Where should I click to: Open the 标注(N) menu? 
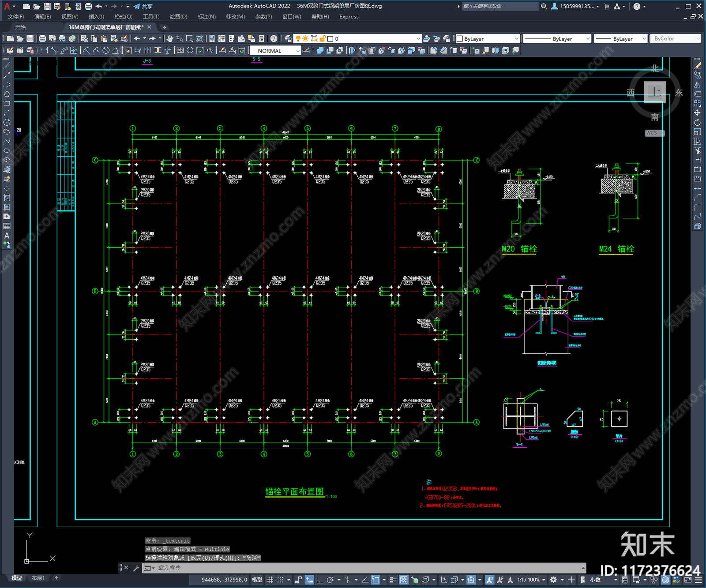point(207,17)
